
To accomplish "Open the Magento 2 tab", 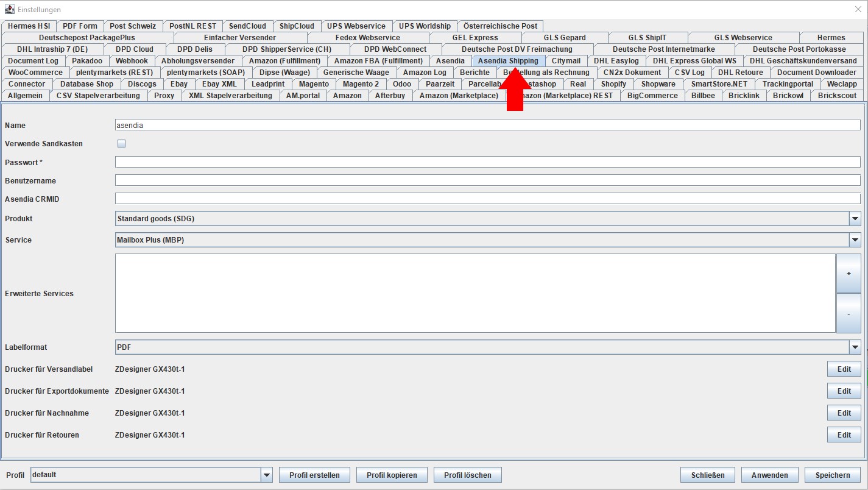I will pyautogui.click(x=361, y=84).
